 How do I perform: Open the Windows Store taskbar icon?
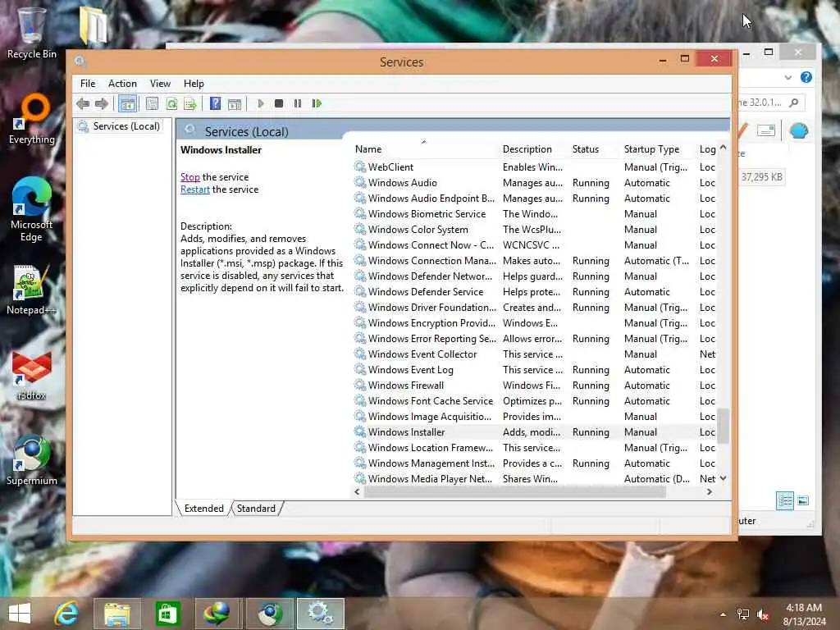[167, 614]
